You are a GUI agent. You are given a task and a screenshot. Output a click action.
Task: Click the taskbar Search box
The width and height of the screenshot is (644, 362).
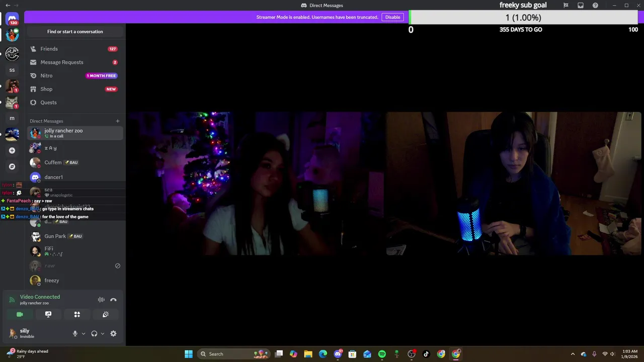pos(234,354)
